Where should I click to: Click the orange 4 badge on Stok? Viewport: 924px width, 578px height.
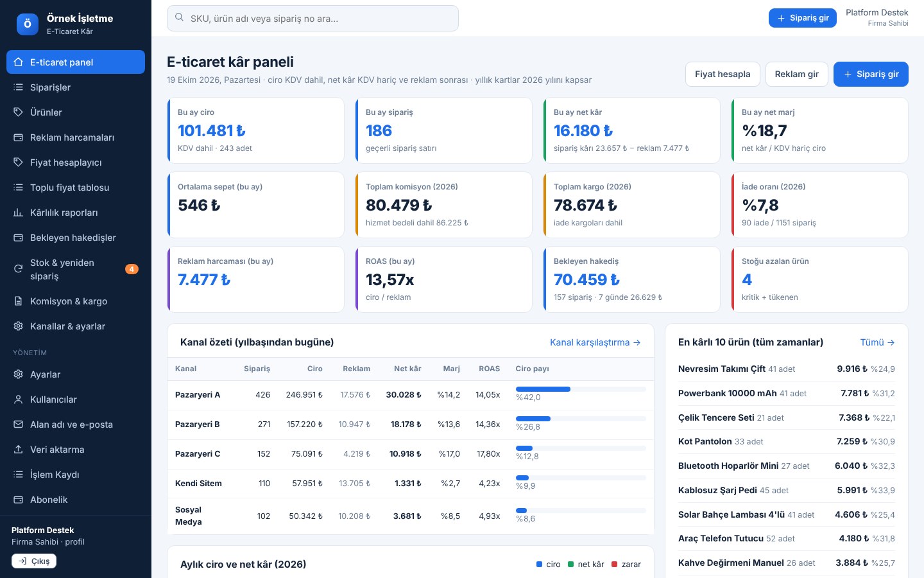(131, 269)
